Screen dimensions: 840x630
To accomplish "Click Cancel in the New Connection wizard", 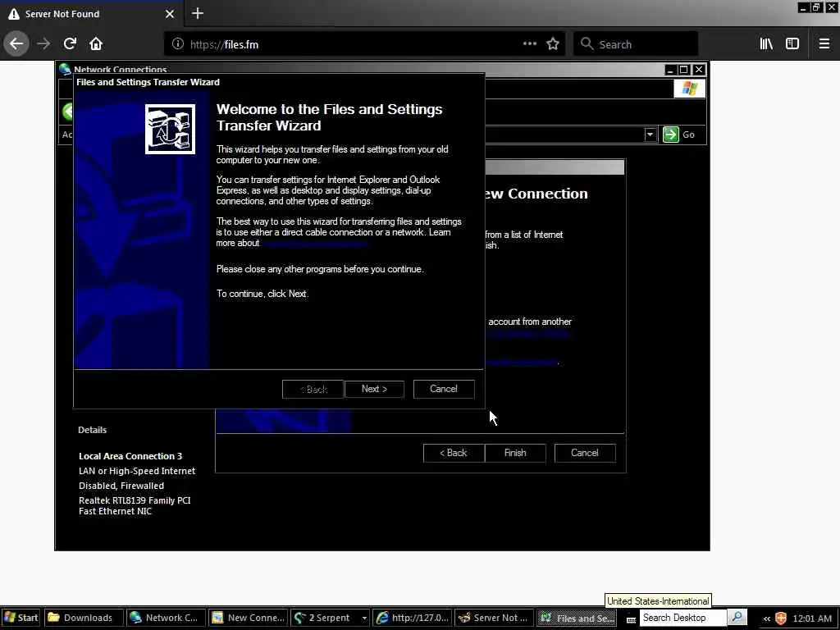I will 584,453.
